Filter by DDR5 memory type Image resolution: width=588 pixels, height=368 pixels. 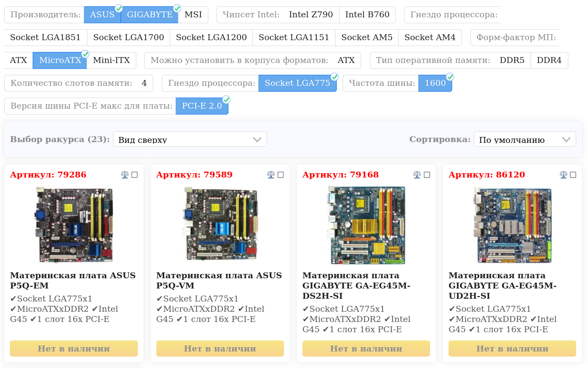(512, 60)
